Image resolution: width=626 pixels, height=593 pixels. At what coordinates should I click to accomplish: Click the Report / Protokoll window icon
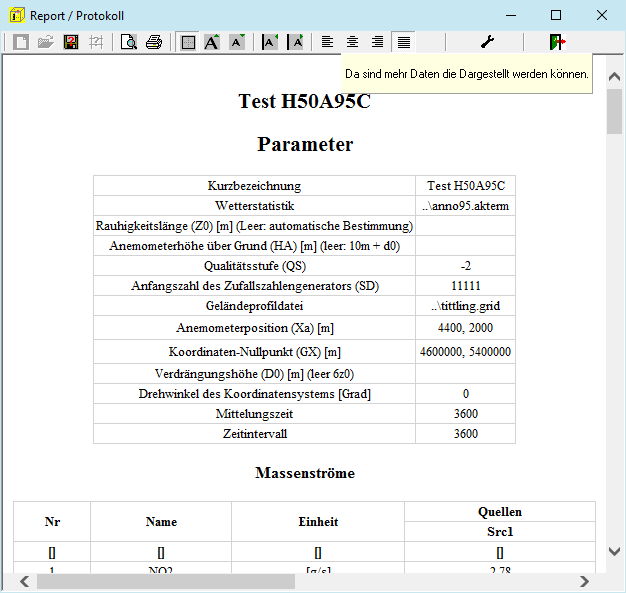point(17,16)
